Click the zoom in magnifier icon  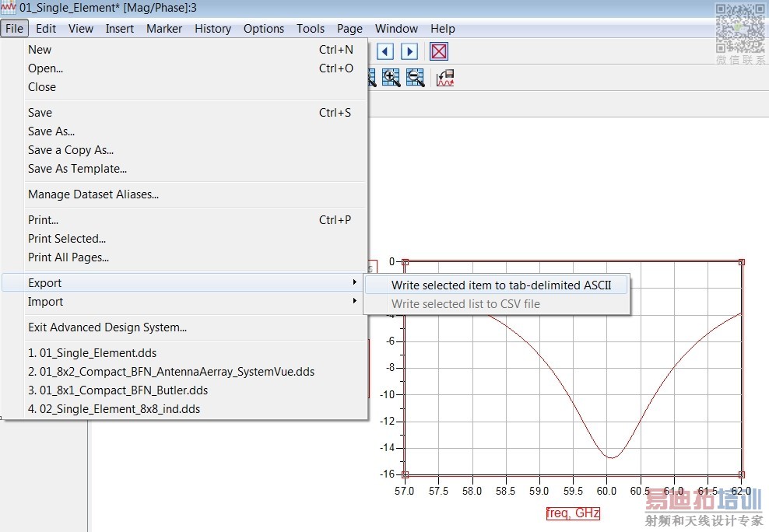(391, 78)
